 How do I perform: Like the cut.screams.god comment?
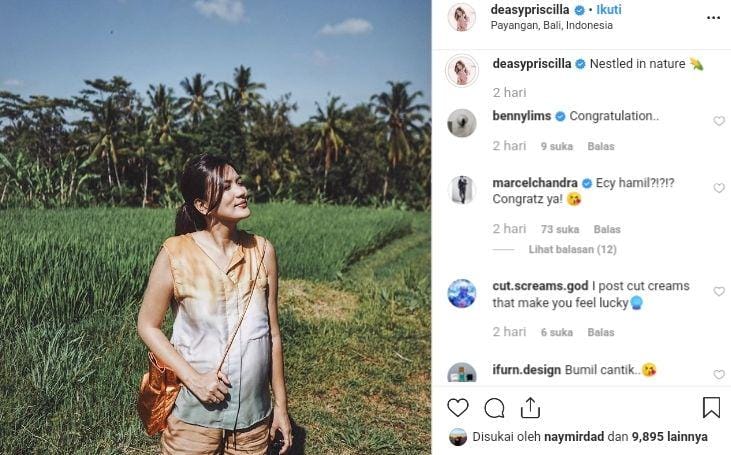coord(719,291)
